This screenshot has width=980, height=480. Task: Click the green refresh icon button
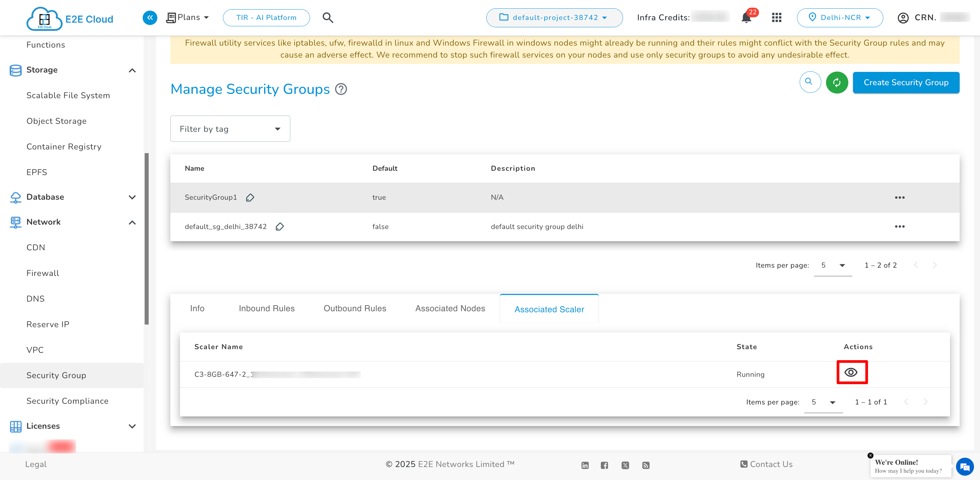pos(837,82)
